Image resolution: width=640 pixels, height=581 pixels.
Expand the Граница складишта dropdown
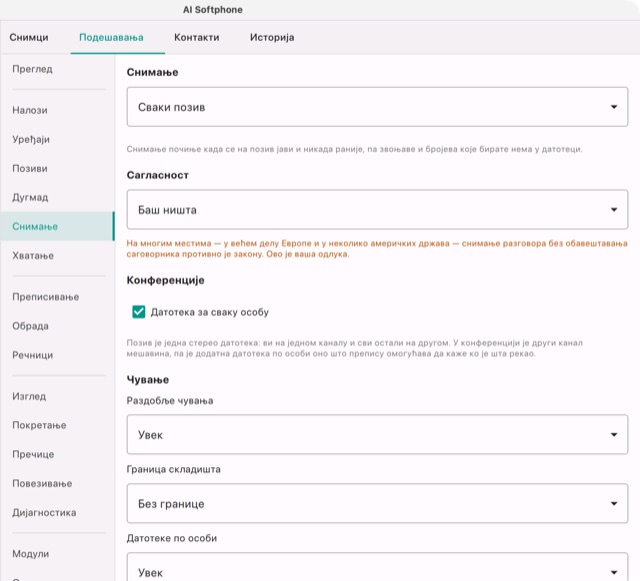377,503
